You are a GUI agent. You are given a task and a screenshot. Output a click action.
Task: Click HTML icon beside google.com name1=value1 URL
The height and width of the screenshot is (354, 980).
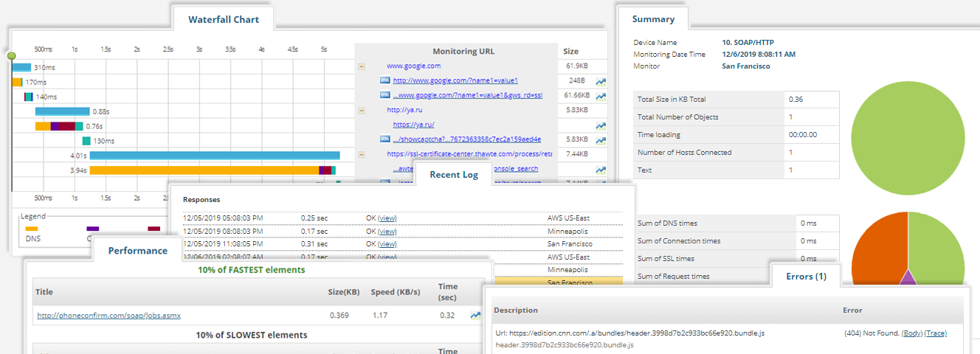384,80
